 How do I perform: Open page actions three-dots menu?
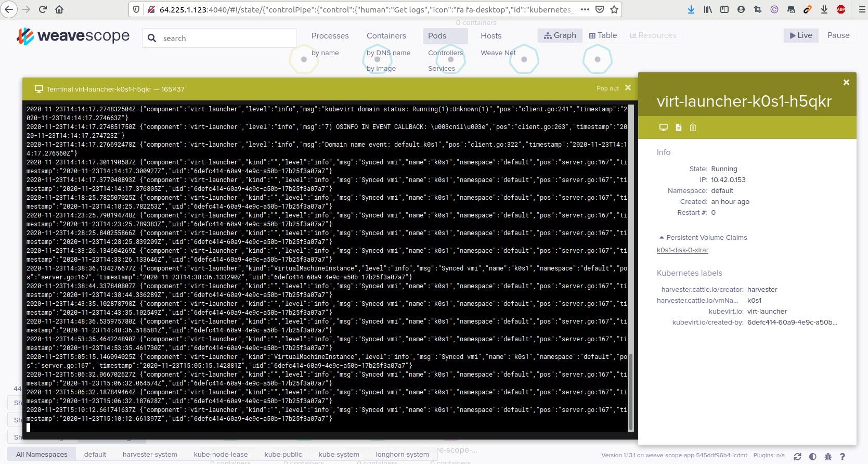pyautogui.click(x=585, y=9)
